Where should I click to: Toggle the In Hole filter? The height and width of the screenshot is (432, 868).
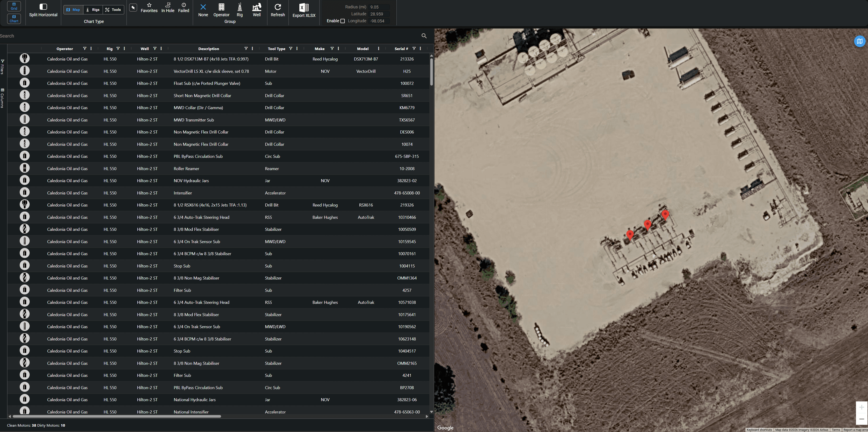[x=168, y=5]
